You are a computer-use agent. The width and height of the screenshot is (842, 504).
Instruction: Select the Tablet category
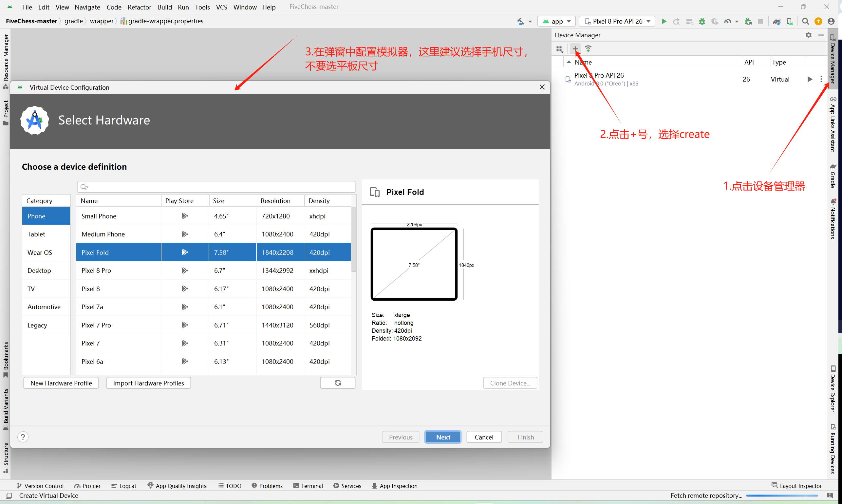(x=36, y=234)
